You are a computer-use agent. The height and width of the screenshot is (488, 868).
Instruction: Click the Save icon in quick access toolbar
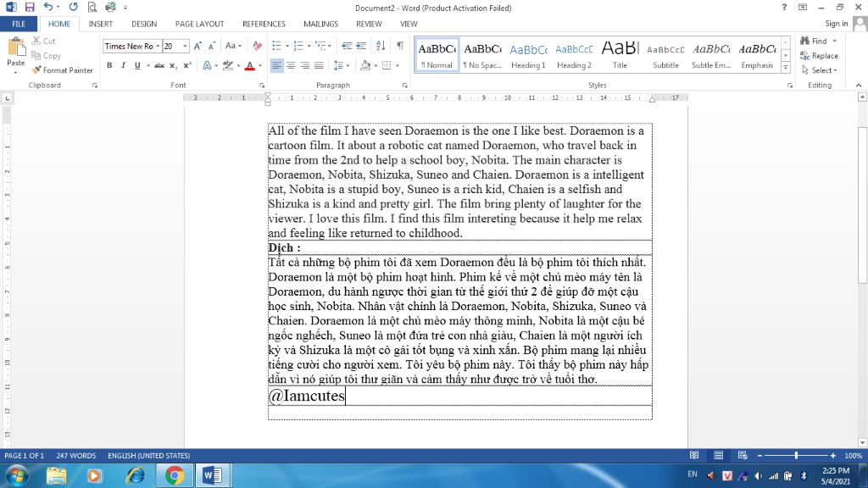point(30,7)
